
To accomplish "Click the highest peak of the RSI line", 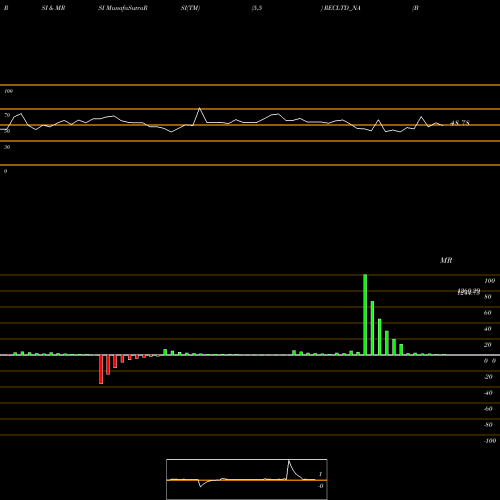I will (199, 108).
